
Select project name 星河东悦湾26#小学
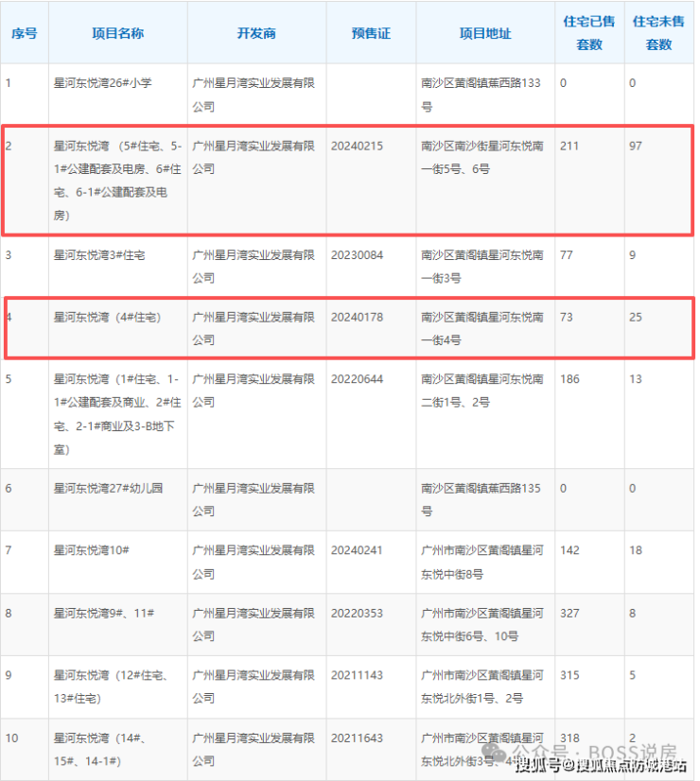102,82
